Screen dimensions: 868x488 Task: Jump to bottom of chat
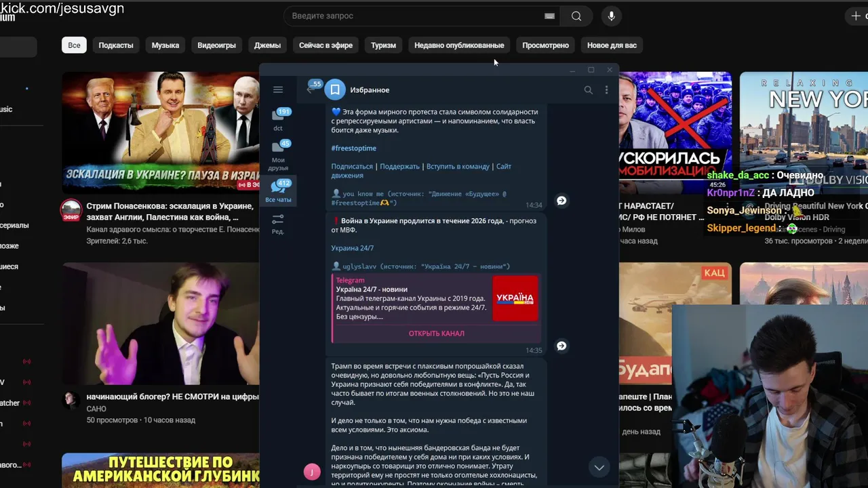tap(599, 467)
